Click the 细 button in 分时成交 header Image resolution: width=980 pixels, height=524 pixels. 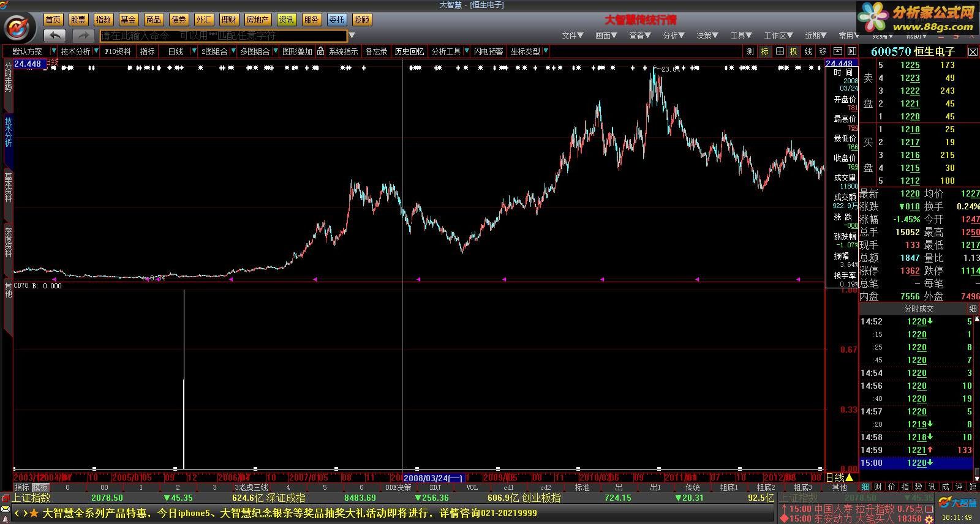pyautogui.click(x=973, y=309)
